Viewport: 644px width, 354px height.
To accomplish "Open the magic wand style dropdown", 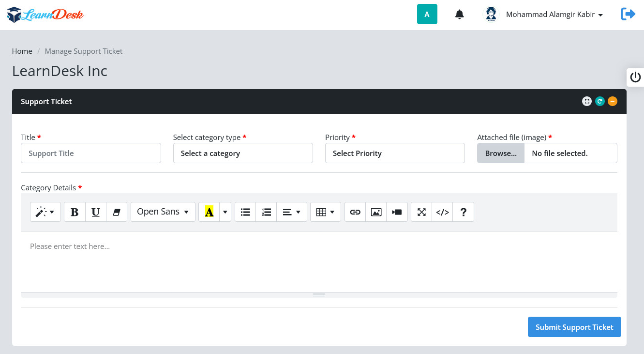I will point(45,212).
